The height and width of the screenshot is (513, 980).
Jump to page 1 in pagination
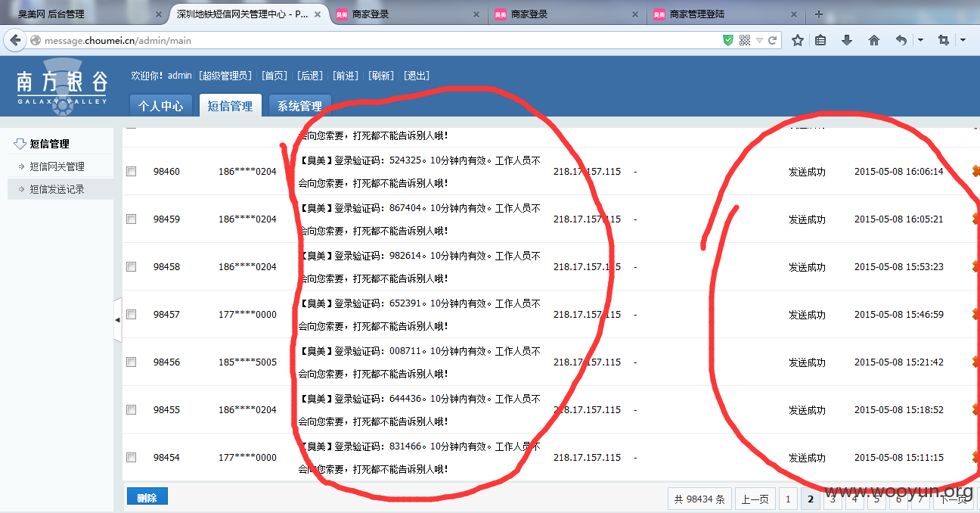coord(788,499)
